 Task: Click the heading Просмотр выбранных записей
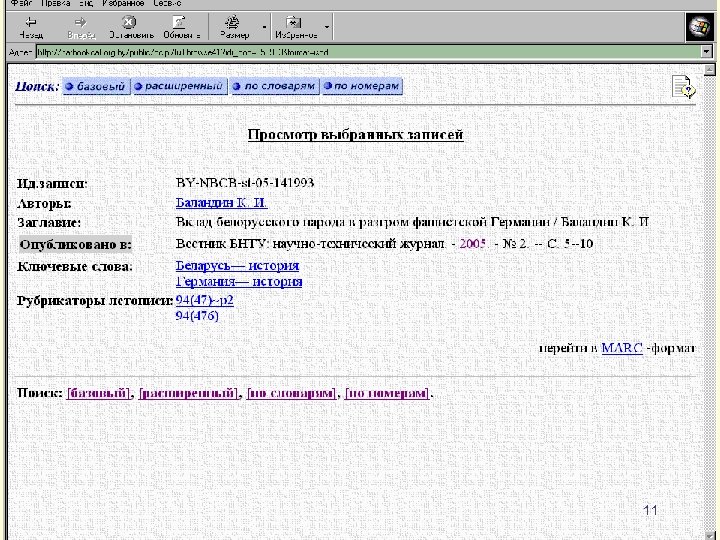tap(355, 135)
